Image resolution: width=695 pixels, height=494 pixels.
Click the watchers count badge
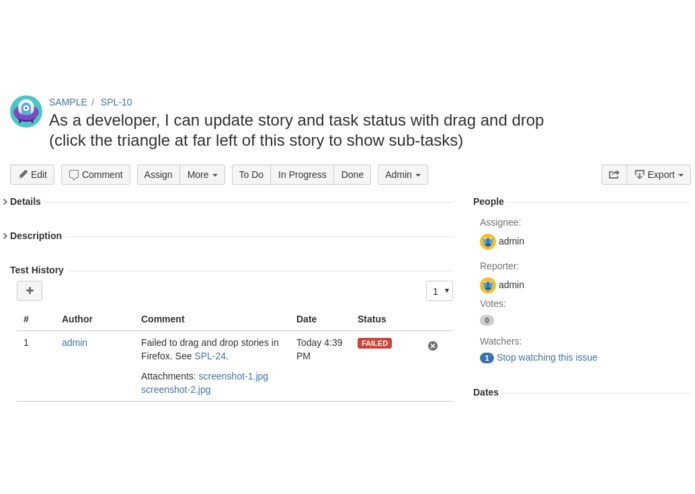(x=487, y=358)
